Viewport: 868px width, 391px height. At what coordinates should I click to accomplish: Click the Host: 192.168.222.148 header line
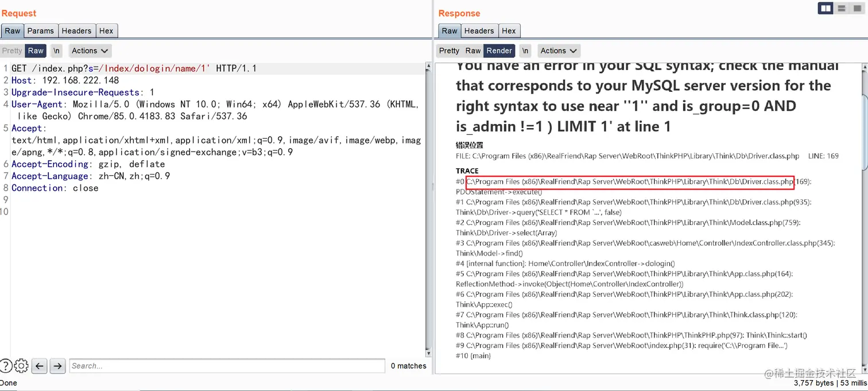65,80
